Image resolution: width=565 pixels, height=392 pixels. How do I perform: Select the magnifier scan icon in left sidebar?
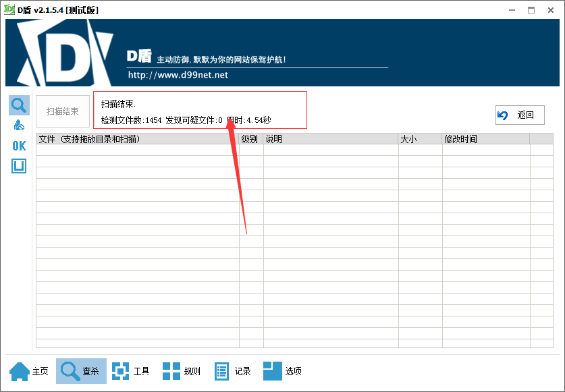(19, 105)
